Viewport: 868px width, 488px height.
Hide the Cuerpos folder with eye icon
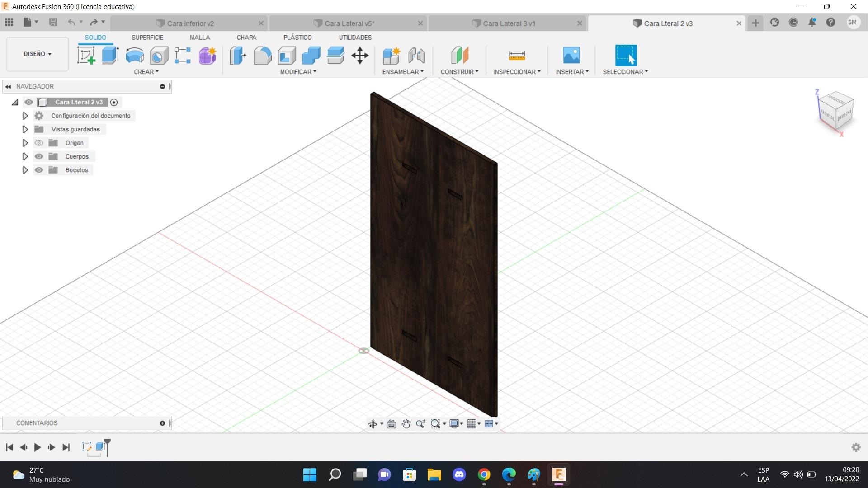pyautogui.click(x=39, y=156)
